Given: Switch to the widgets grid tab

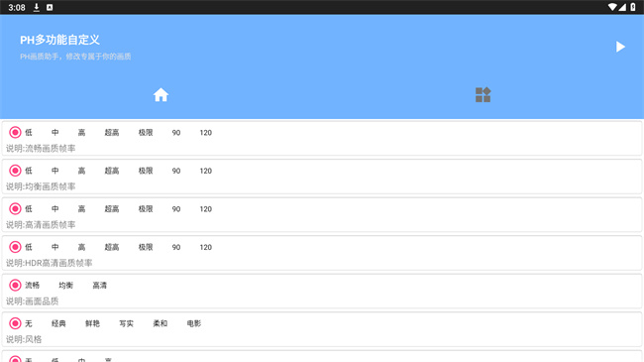Looking at the screenshot, I should click(x=483, y=94).
